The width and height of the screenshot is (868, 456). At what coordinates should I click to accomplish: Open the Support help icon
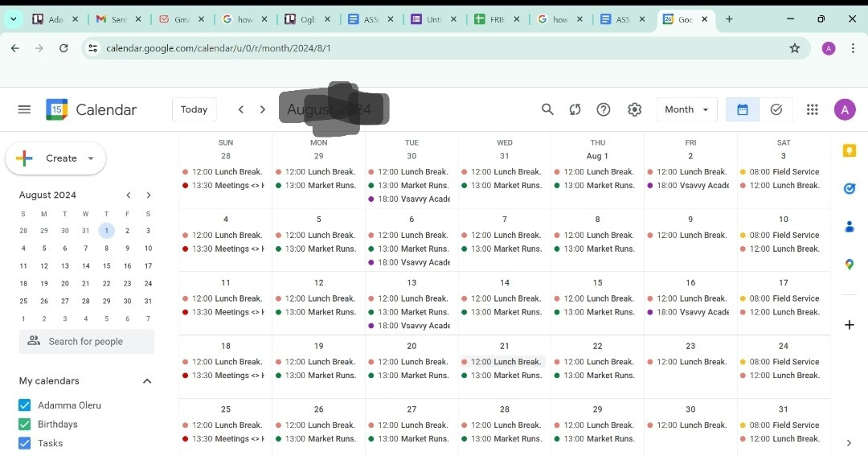point(604,109)
